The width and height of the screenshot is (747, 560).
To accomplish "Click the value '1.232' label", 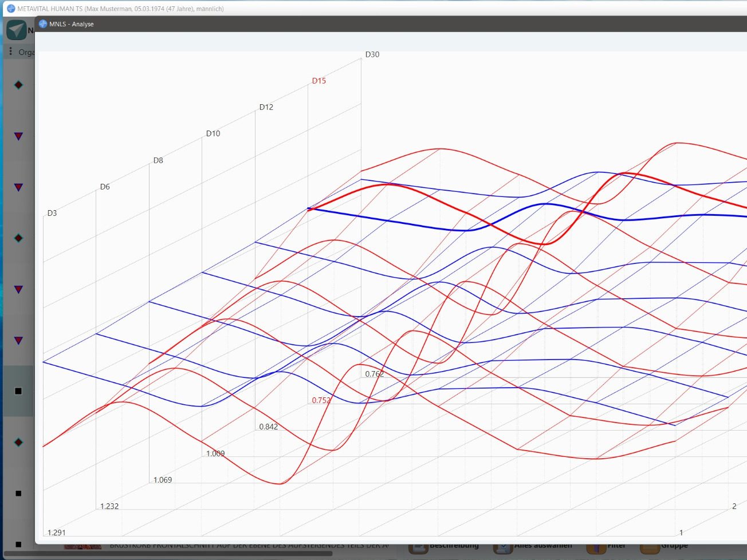I will (109, 506).
